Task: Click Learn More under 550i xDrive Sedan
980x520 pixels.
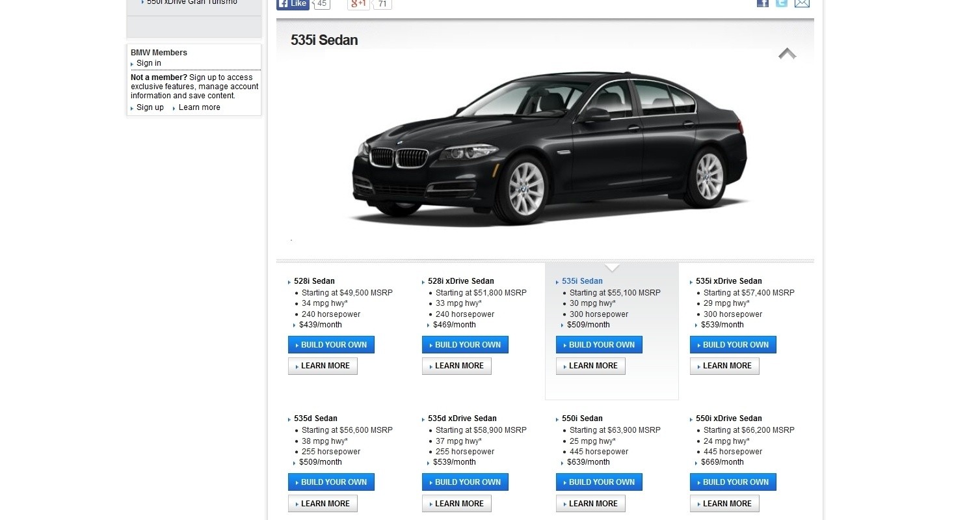Action: click(x=724, y=504)
